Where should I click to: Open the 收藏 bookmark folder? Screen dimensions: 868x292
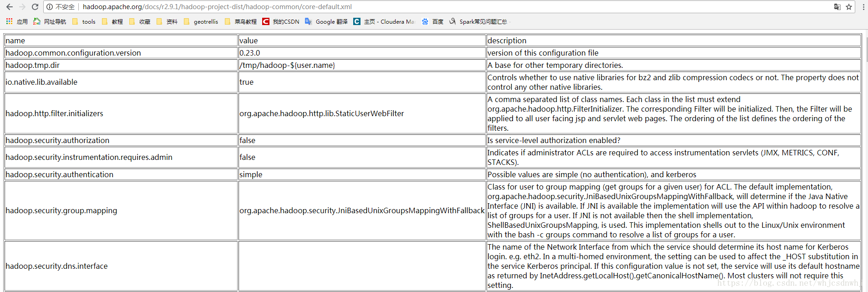140,21
